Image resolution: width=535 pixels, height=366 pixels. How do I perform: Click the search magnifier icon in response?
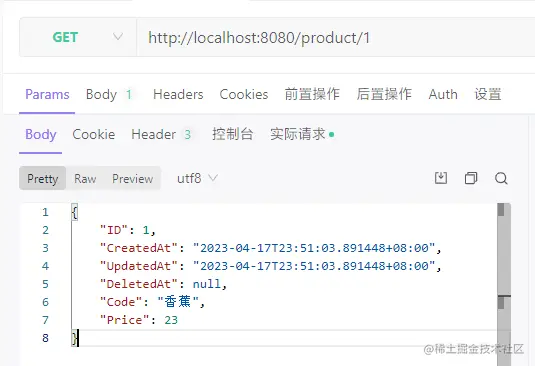(501, 178)
